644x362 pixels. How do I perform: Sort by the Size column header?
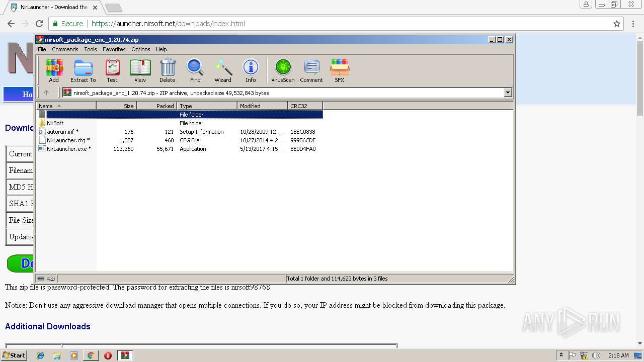coord(116,106)
